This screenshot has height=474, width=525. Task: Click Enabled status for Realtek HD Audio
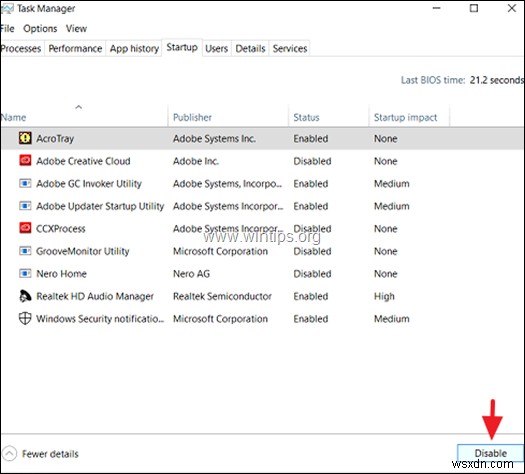pos(311,296)
